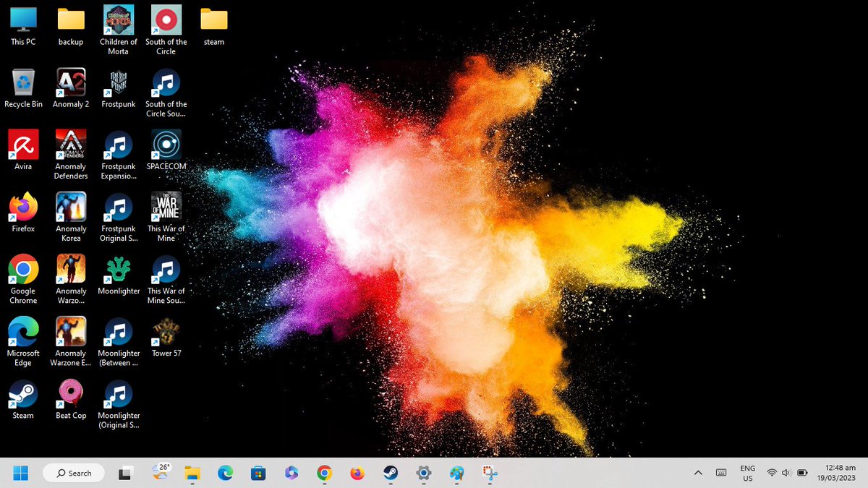Select the Avira desktop shortcut
868x488 pixels.
23,150
